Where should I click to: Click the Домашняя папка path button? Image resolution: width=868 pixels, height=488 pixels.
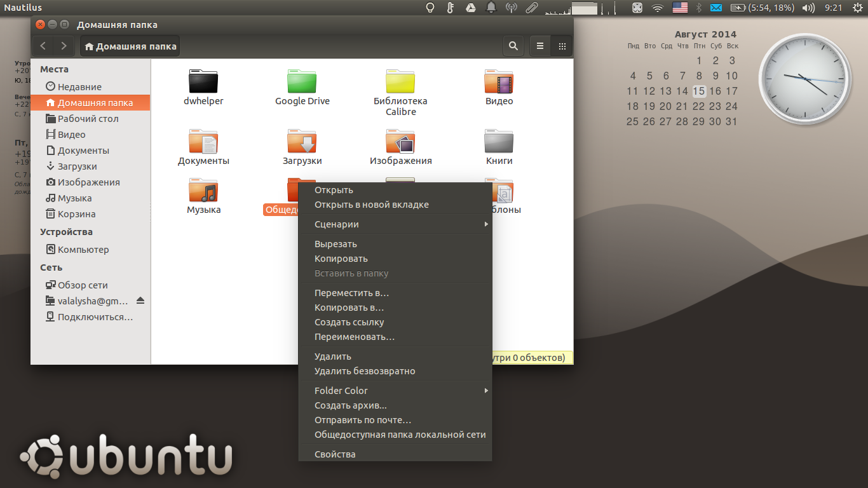pyautogui.click(x=130, y=46)
